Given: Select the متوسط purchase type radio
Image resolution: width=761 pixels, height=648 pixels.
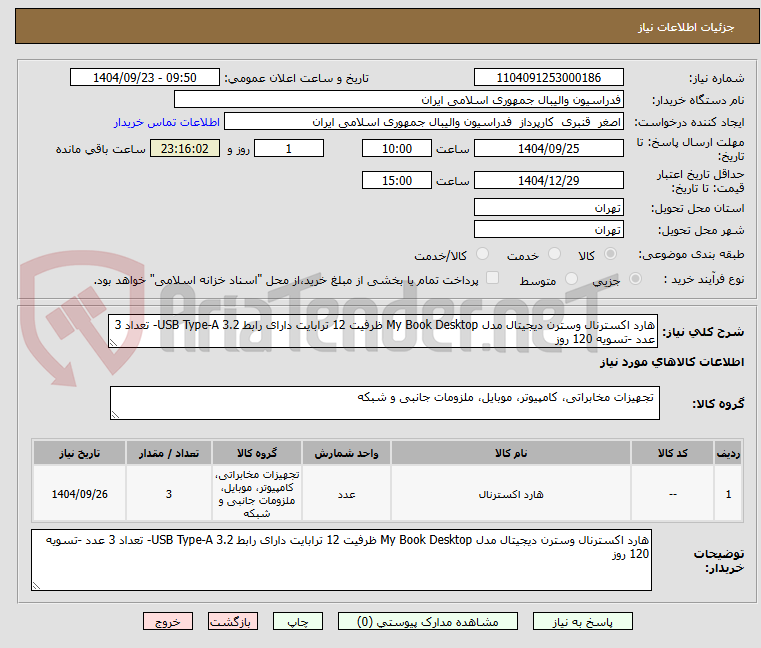Looking at the screenshot, I should (571, 279).
